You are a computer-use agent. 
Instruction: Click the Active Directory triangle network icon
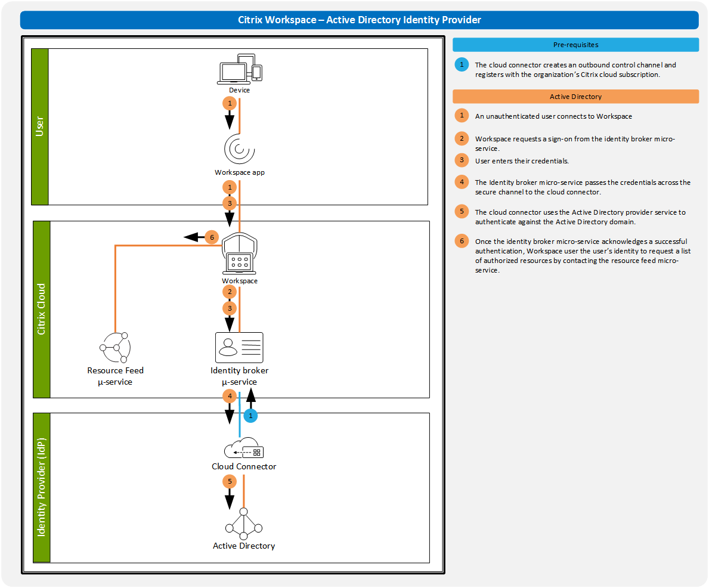click(x=244, y=524)
